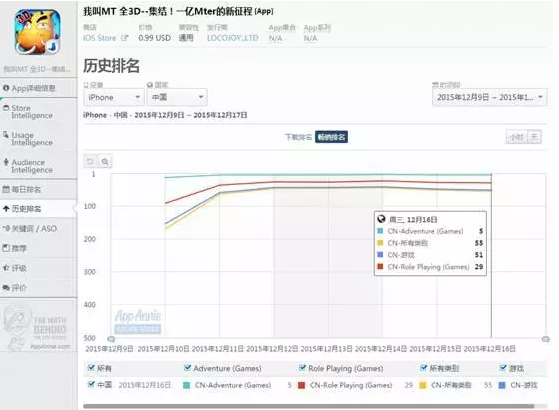Viewport: 559px width, 410px height.
Task: Click the CN-Adventure (Games) teal legend swatch
Action: point(186,385)
